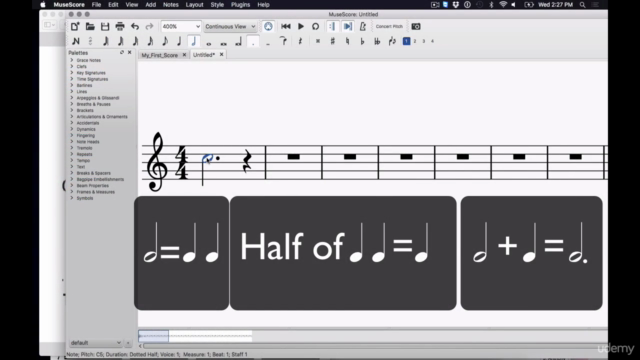Screen dimensions: 640x360
Task: Rewind playback to the start
Action: 286,27
